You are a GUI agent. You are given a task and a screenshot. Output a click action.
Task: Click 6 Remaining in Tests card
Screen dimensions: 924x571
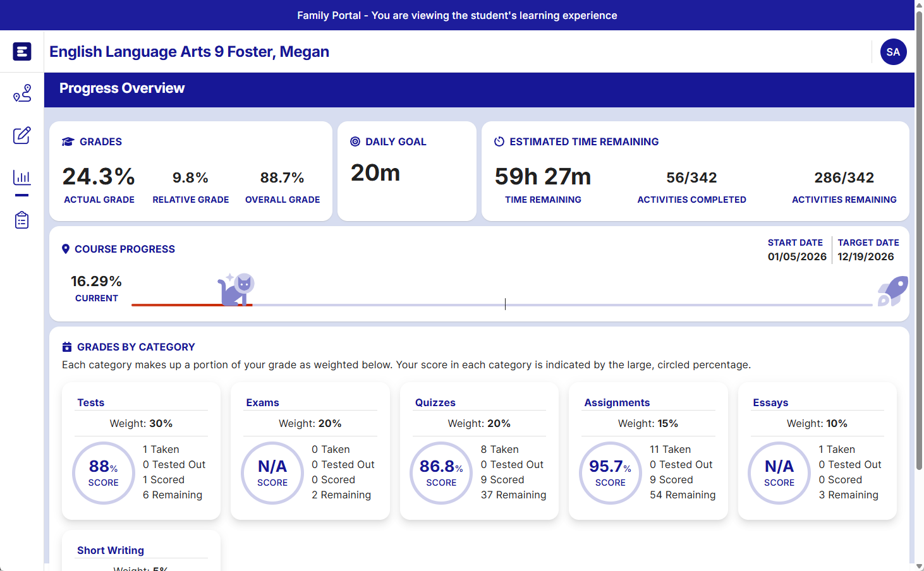pos(173,495)
